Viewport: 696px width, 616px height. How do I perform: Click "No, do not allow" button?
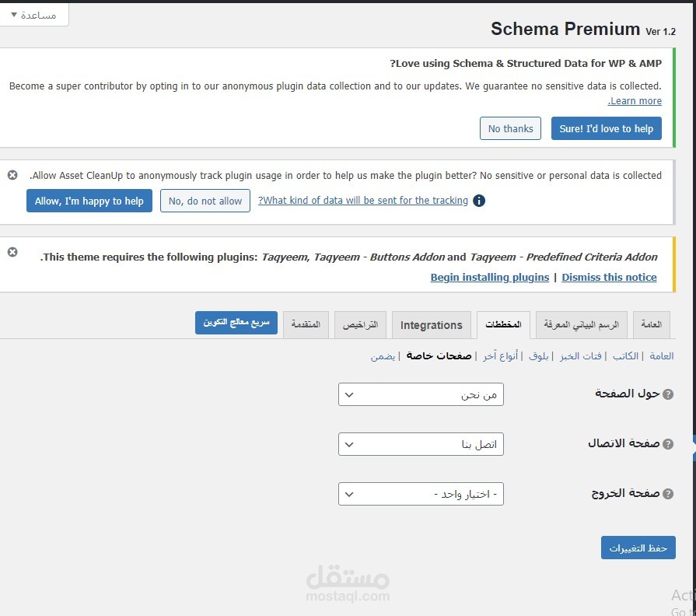(205, 201)
